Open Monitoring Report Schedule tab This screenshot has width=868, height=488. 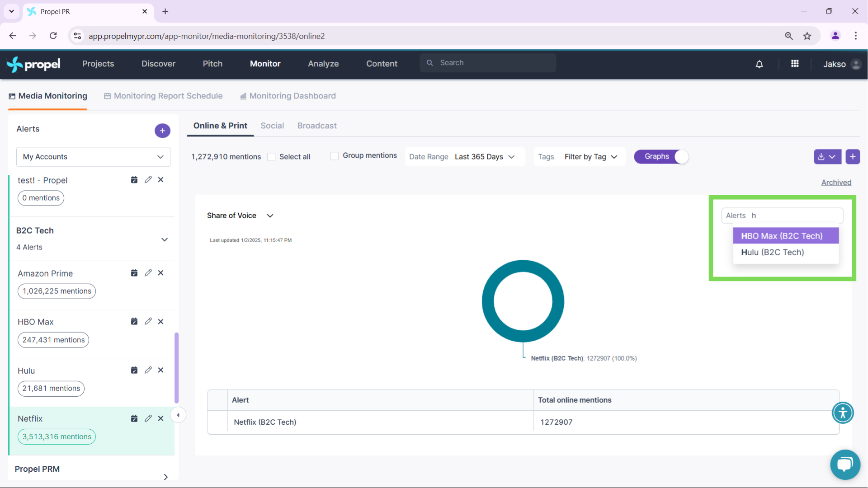point(163,96)
